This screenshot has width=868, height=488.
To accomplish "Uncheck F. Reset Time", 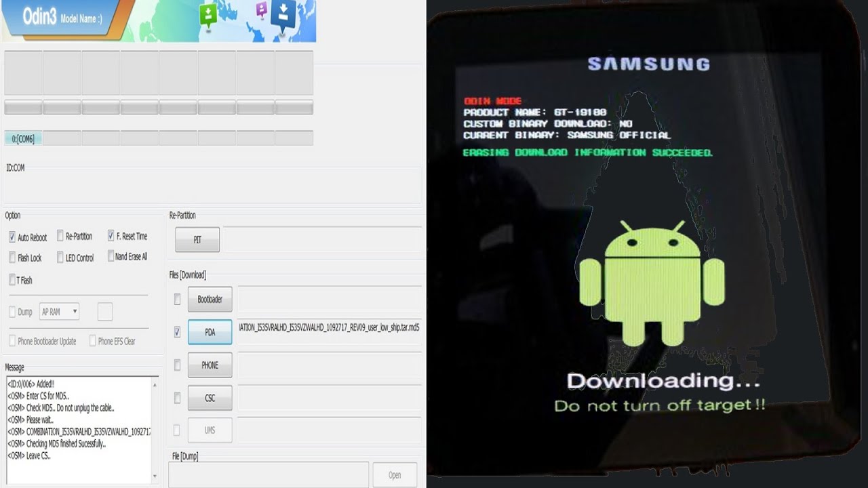I will 111,236.
